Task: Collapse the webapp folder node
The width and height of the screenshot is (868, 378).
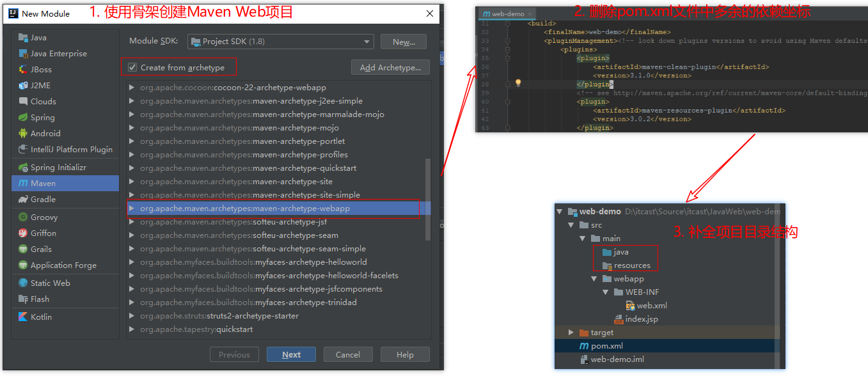Action: click(x=594, y=279)
